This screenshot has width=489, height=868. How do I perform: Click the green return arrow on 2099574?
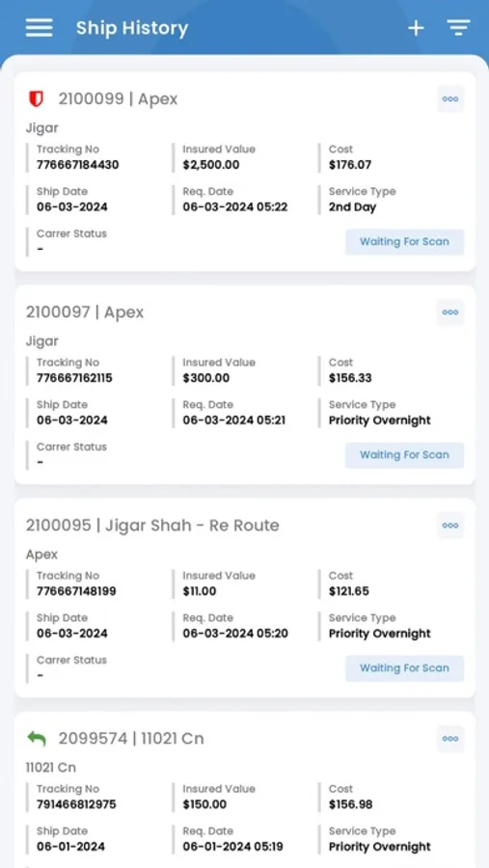[x=37, y=738]
